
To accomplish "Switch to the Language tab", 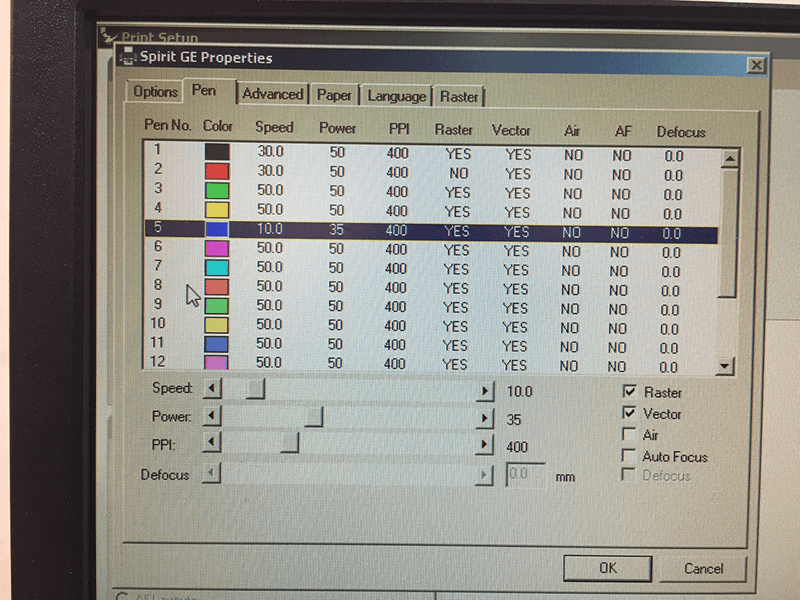I will [396, 96].
